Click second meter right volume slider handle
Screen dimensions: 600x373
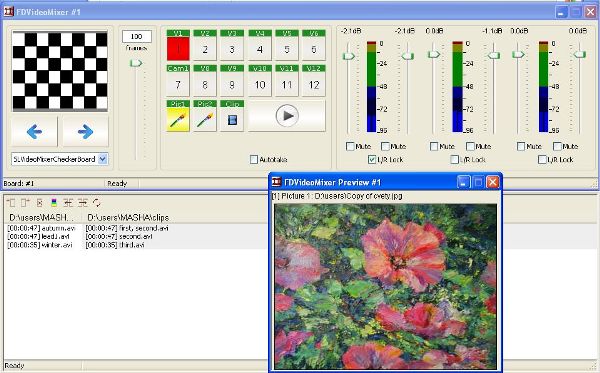tap(494, 55)
